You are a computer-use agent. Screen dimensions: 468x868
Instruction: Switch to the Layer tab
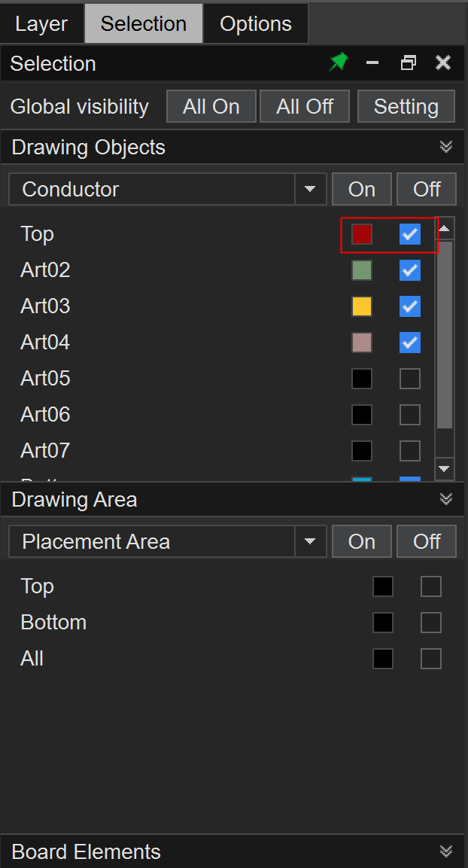[x=42, y=23]
